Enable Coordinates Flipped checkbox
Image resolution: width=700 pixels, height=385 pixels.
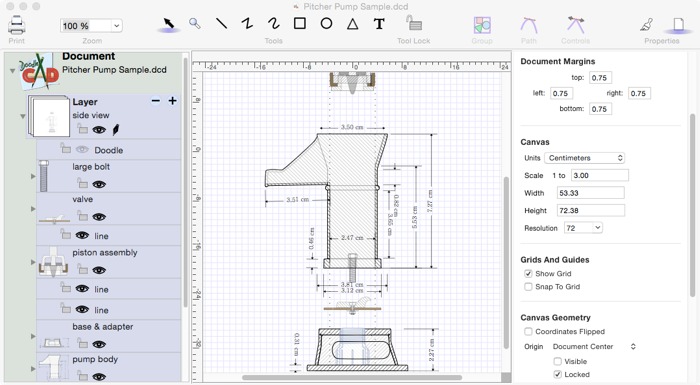528,331
